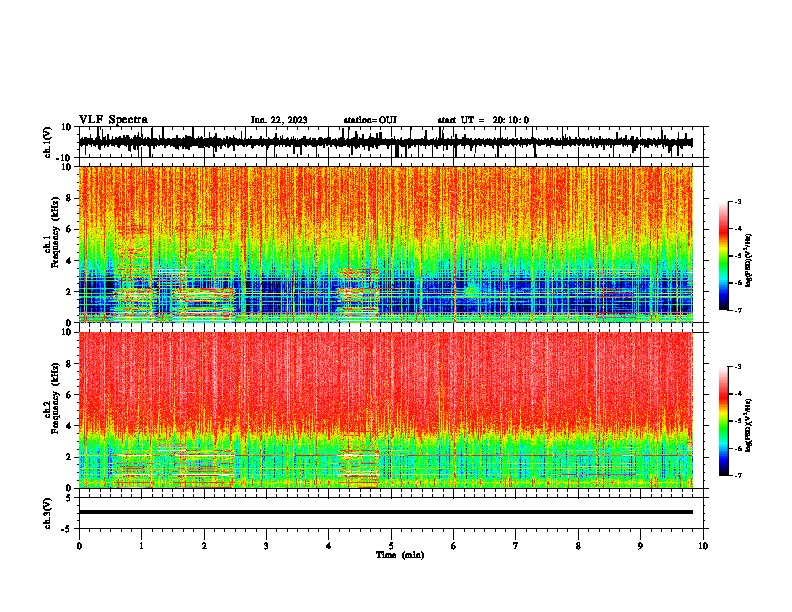Click the ch.2 spectrogram color bar
Screen dimensions: 792x612
coord(723,421)
